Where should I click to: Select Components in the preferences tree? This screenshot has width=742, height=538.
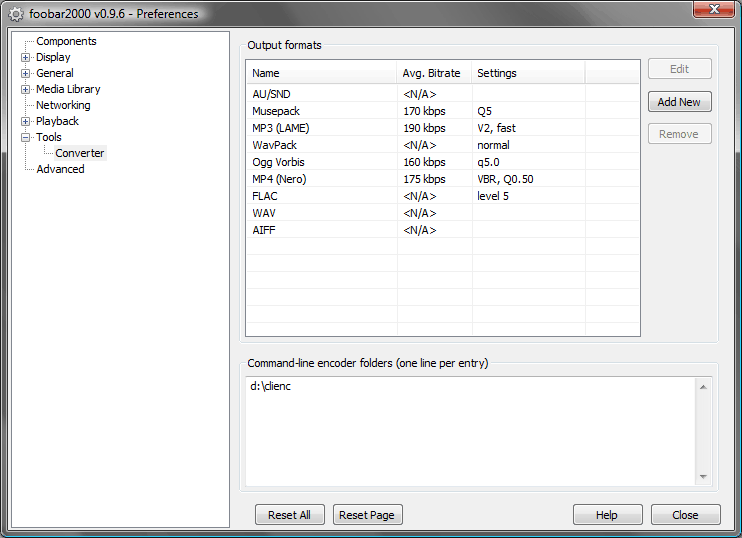click(66, 41)
